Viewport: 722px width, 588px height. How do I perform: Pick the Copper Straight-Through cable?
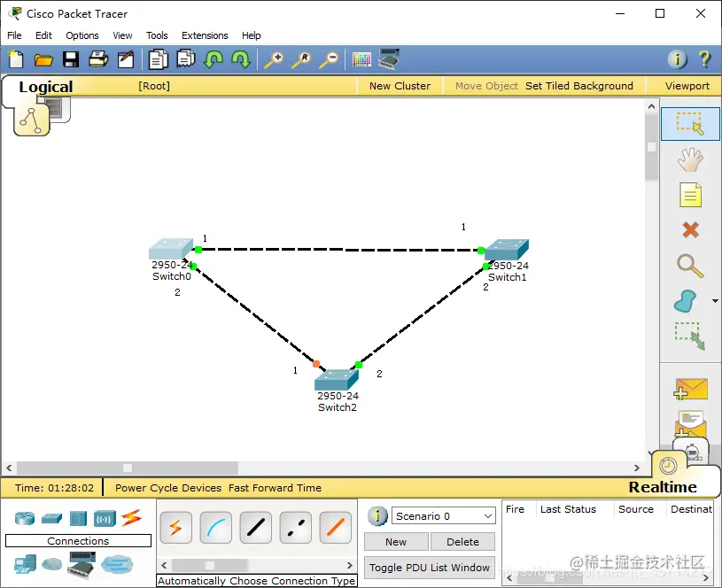(255, 527)
